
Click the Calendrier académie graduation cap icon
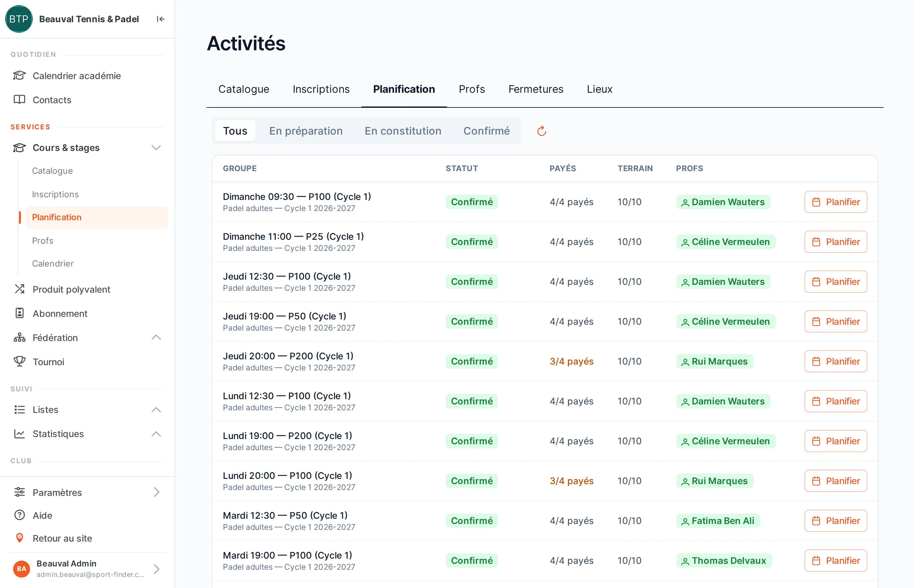[x=20, y=75]
